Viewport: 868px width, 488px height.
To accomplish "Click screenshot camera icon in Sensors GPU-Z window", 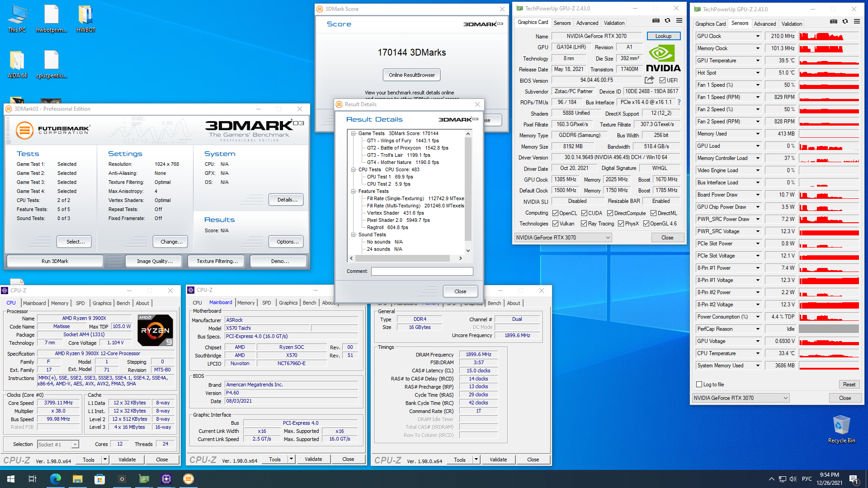I will coord(833,22).
